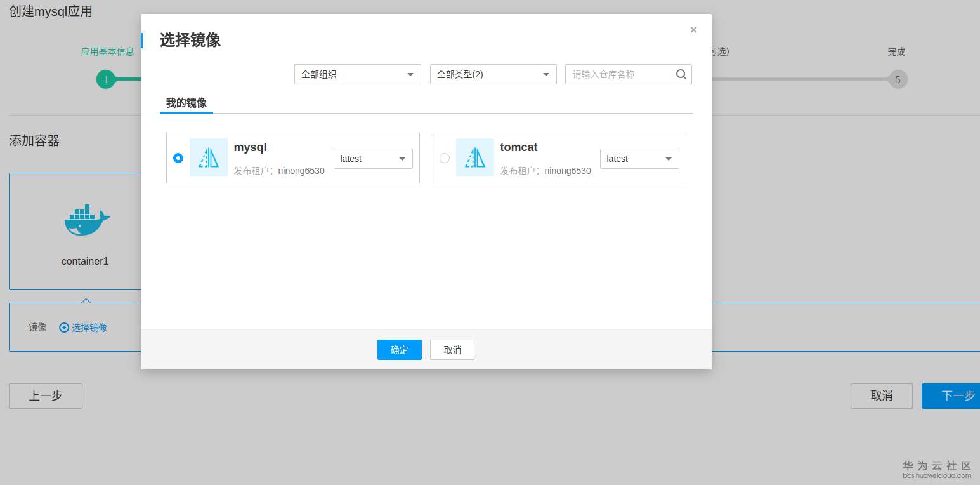Viewport: 980px width, 485px height.
Task: Close the 选择镜像 dialog with X
Action: pyautogui.click(x=693, y=30)
